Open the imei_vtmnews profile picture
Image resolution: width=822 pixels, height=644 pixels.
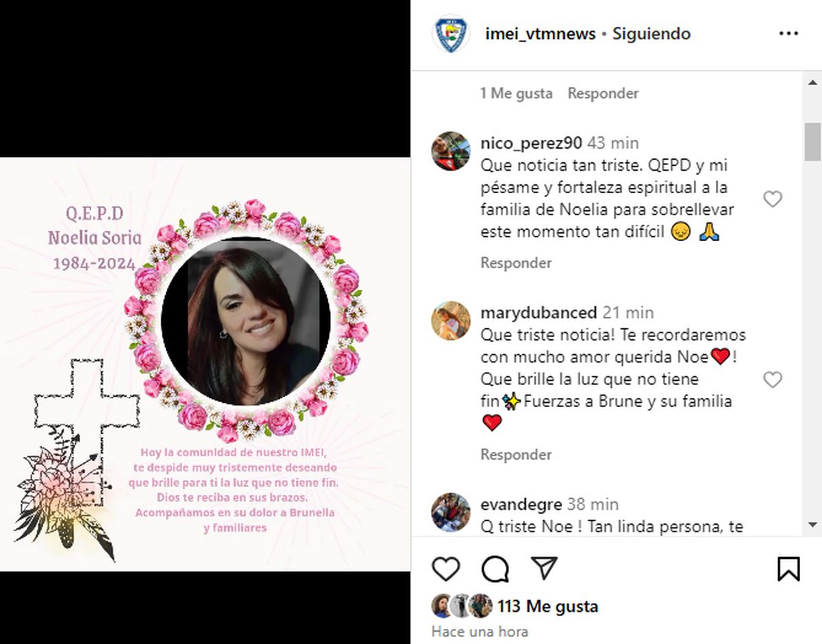click(451, 34)
